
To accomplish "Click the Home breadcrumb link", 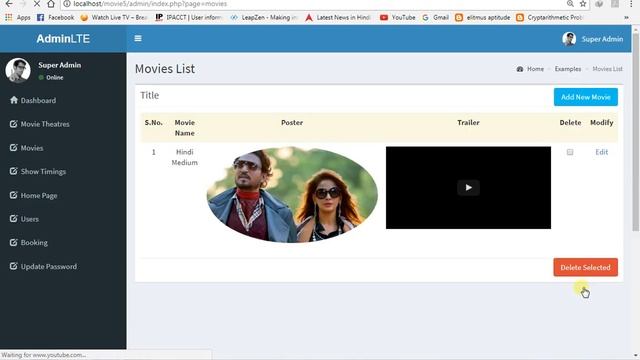I will pyautogui.click(x=535, y=69).
